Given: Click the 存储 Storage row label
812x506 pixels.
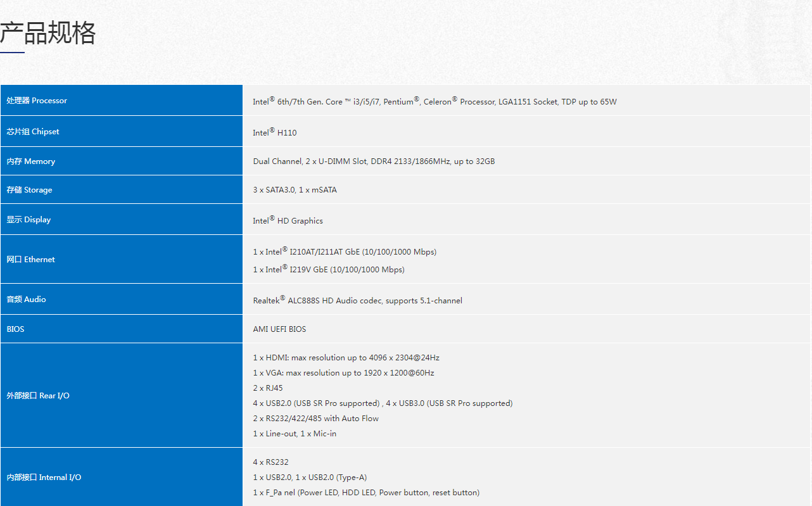Looking at the screenshot, I should [x=30, y=190].
